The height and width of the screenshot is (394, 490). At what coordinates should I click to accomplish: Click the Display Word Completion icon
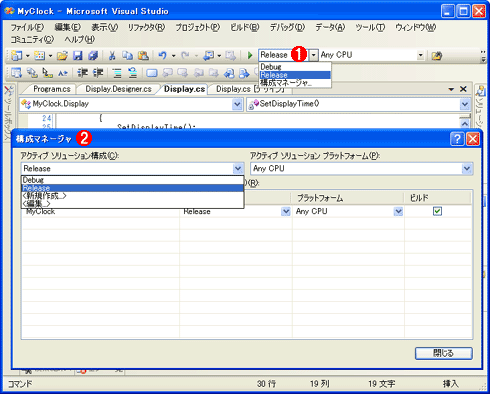coord(63,73)
